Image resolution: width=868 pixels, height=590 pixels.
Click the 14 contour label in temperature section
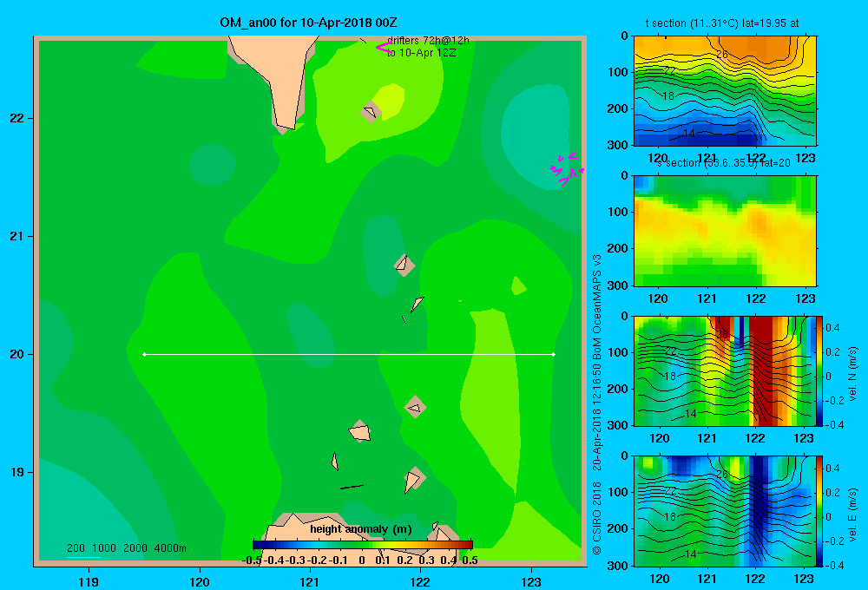pos(688,134)
